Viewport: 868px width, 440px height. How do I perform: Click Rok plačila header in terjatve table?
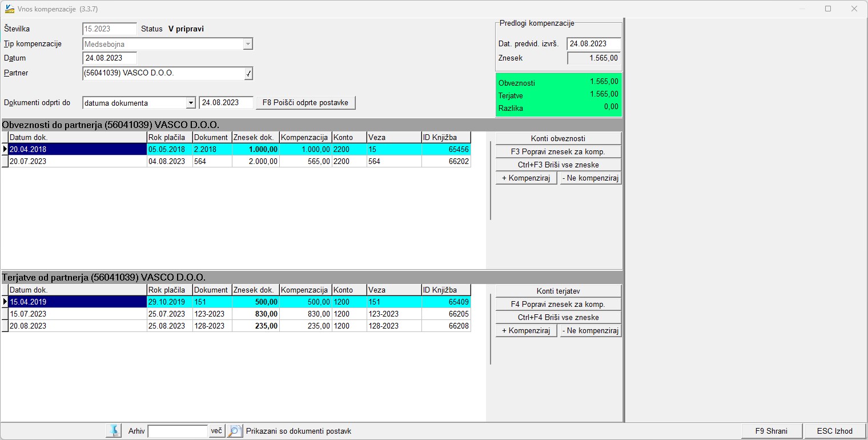[170, 290]
